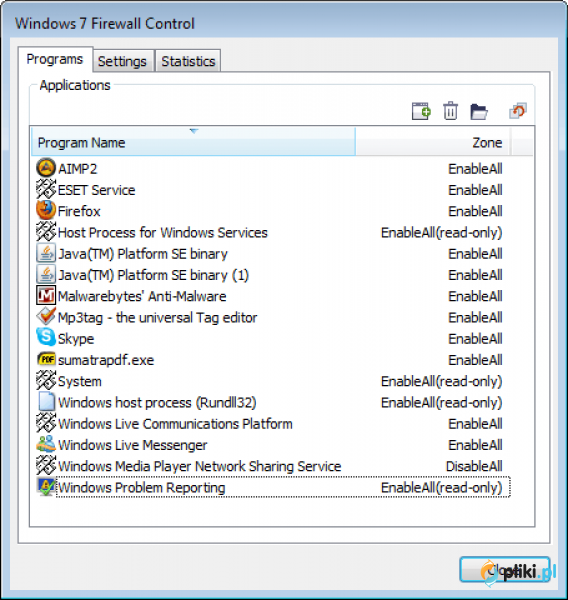
Task: Select the Programs tab
Action: [x=55, y=59]
